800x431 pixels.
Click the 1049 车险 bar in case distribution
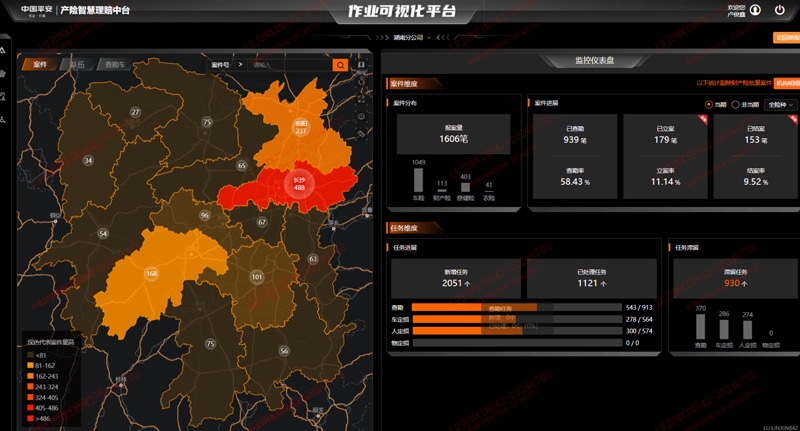(418, 180)
